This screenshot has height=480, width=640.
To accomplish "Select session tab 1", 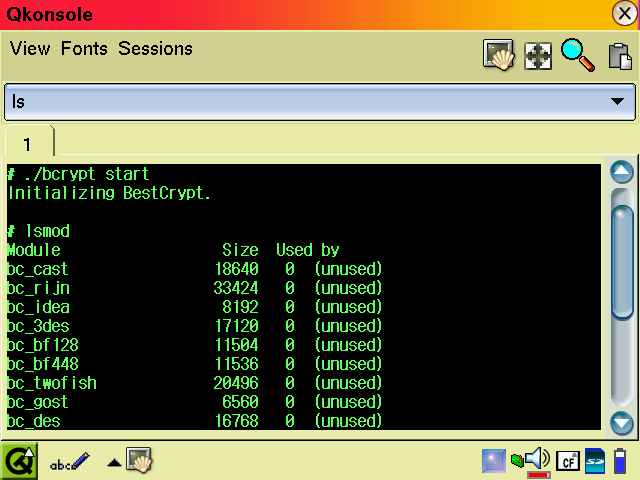I will tap(29, 141).
